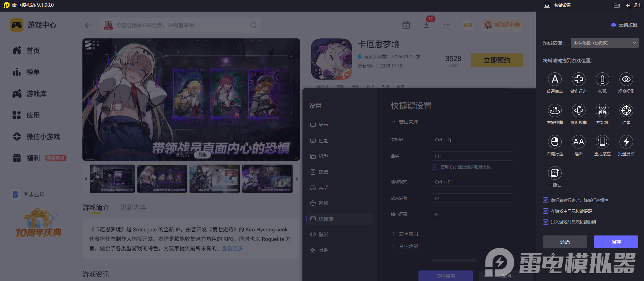Click the 还原 restore button
The height and width of the screenshot is (281, 644).
pos(565,242)
